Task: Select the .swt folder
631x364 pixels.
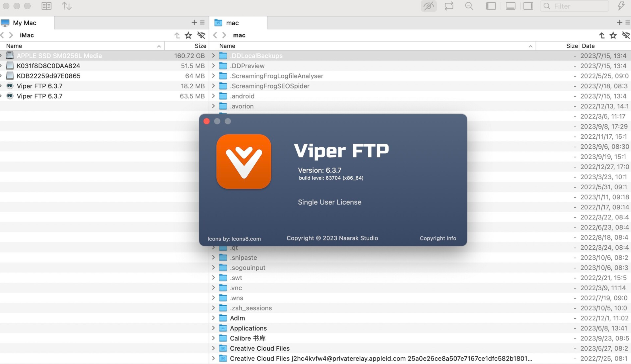Action: [x=420, y=278]
